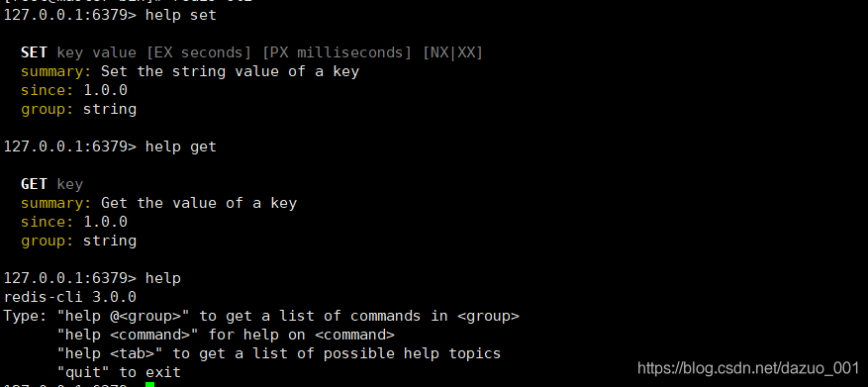Click the 'help get' command text
The width and height of the screenshot is (868, 387).
coord(180,146)
